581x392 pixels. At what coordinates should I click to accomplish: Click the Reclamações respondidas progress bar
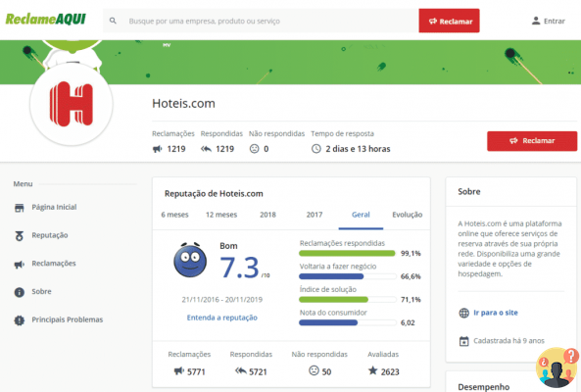click(347, 254)
